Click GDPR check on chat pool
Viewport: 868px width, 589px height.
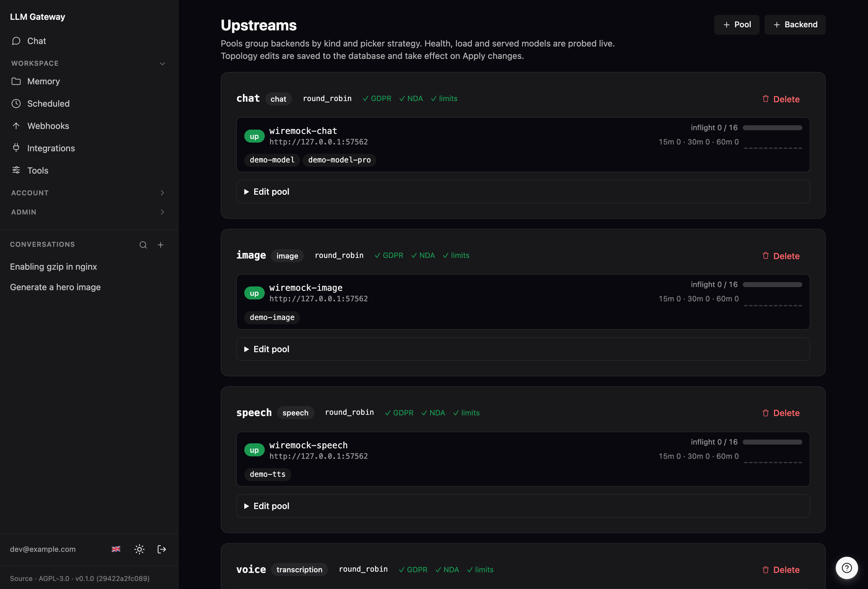pyautogui.click(x=377, y=99)
